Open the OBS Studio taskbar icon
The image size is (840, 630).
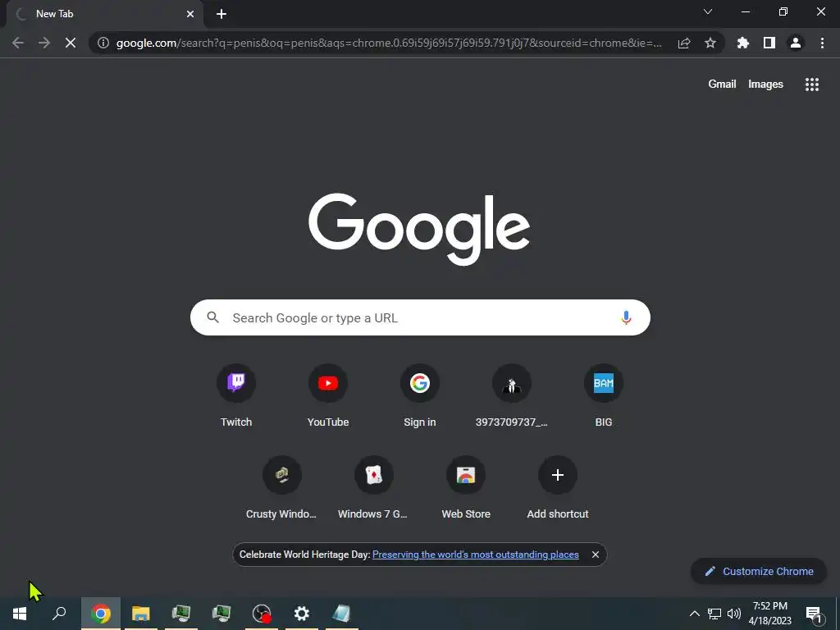pos(262,614)
